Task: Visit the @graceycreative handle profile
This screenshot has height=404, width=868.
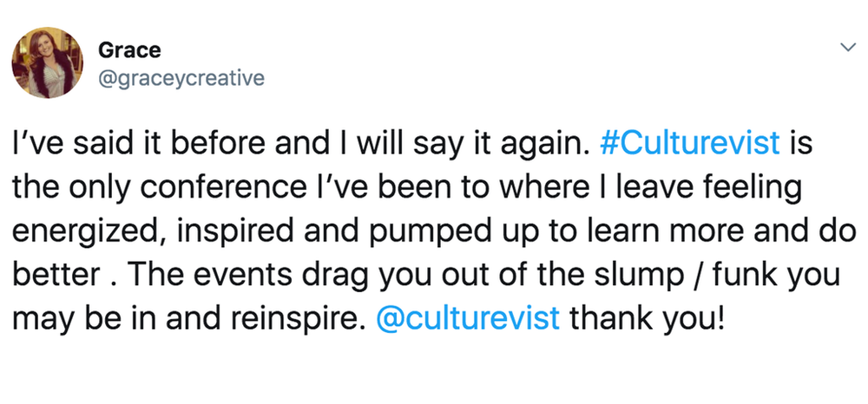Action: [181, 78]
